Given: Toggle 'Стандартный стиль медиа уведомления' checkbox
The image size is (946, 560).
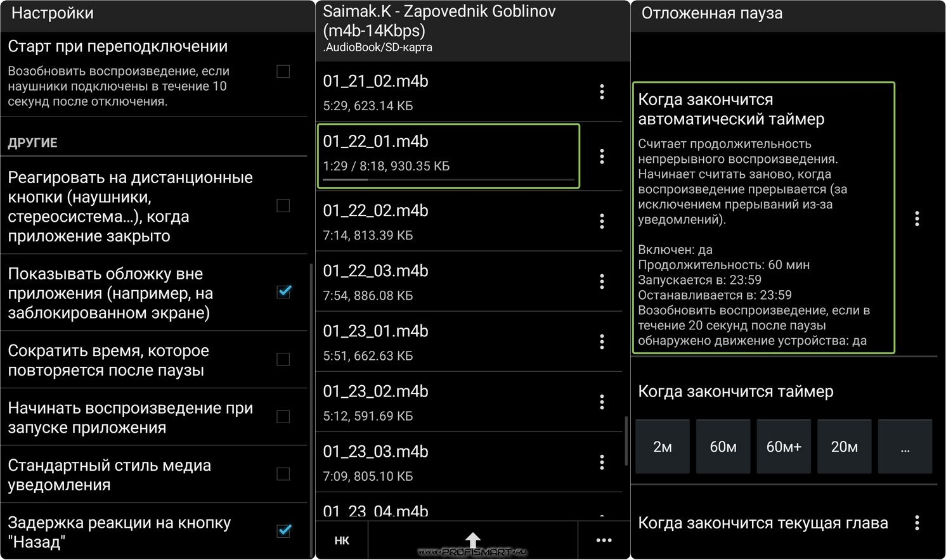Looking at the screenshot, I should 283,474.
